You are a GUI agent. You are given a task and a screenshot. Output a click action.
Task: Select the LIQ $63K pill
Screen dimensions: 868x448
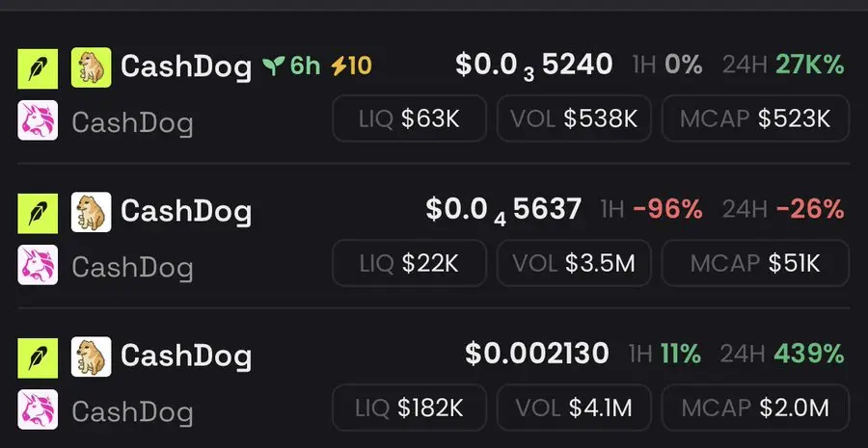click(x=410, y=119)
